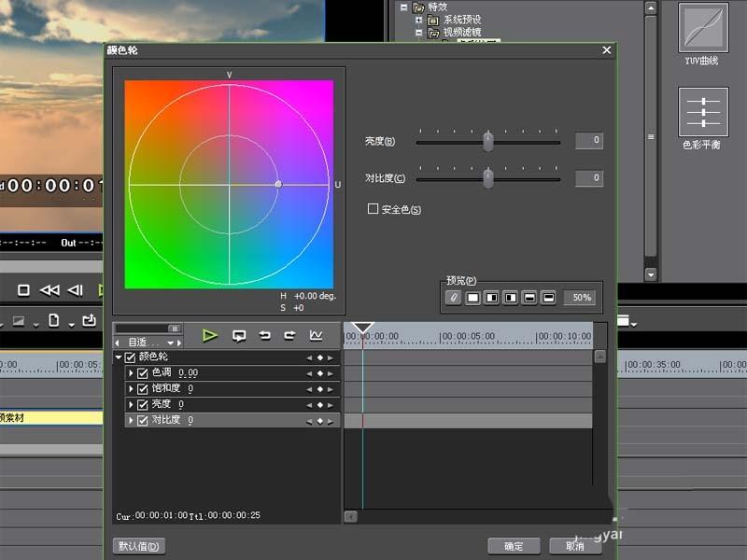The image size is (747, 560).
Task: Expand the 色调 parameter row
Action: point(132,372)
